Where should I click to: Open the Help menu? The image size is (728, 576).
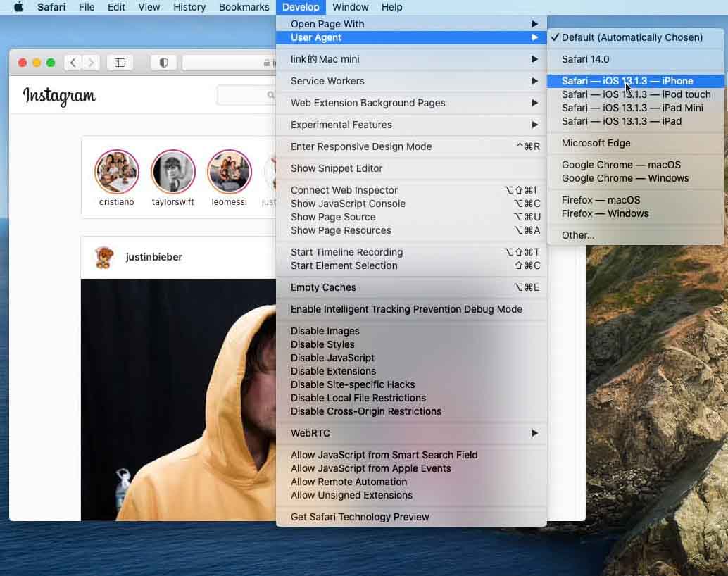tap(392, 7)
